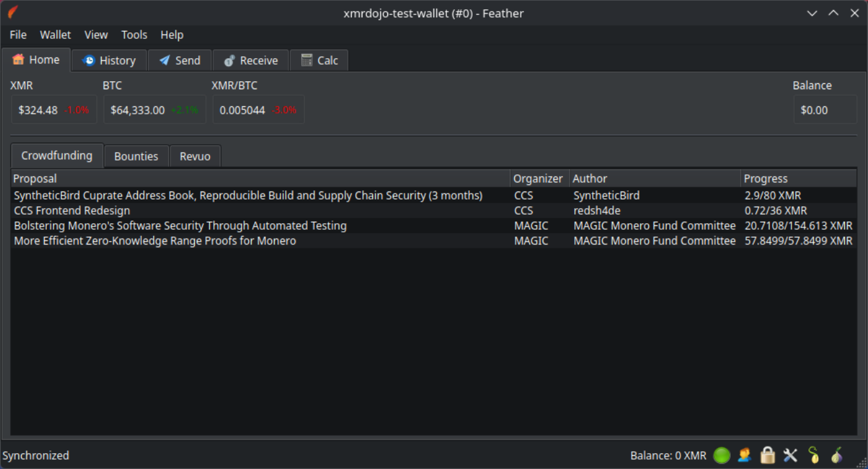The image size is (868, 469).
Task: Click the XMR/BTC 0.005044 ticker
Action: point(258,110)
